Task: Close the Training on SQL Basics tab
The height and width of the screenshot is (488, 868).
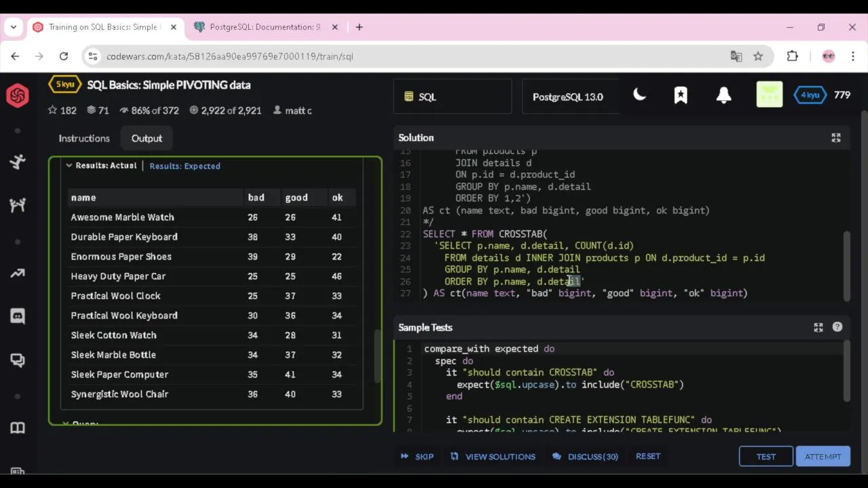Action: [174, 27]
